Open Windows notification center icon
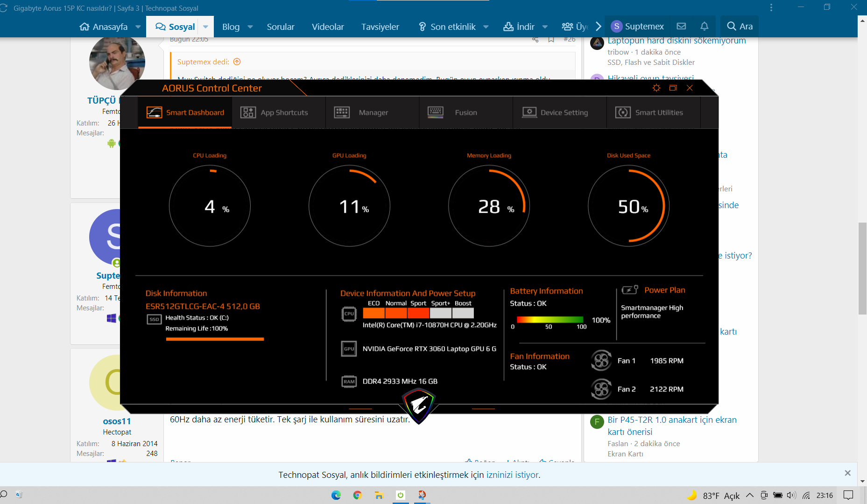The width and height of the screenshot is (867, 504). (x=848, y=495)
